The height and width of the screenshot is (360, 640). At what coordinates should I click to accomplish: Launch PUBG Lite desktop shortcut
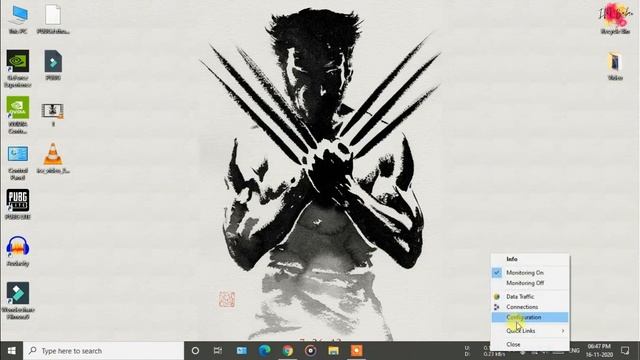pyautogui.click(x=18, y=204)
